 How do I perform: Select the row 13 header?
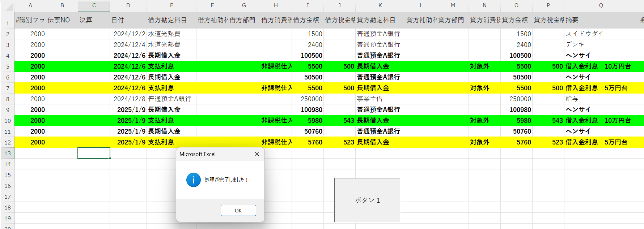coord(8,153)
